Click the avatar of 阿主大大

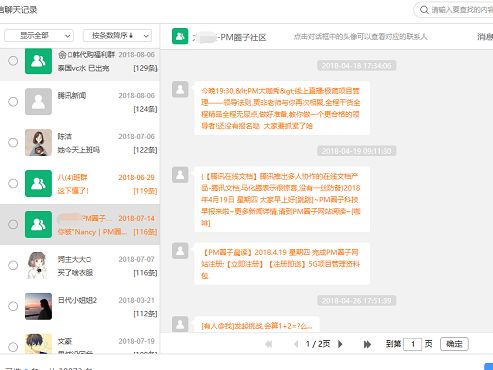point(38,265)
